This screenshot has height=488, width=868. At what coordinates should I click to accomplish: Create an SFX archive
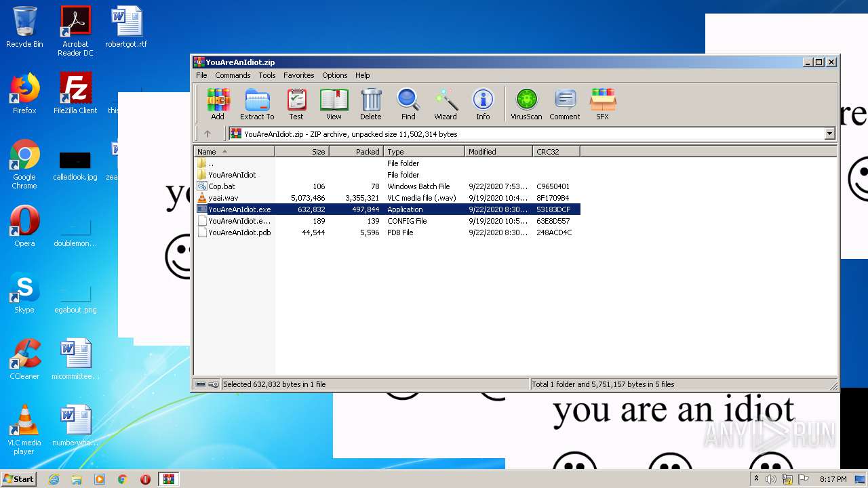point(602,104)
